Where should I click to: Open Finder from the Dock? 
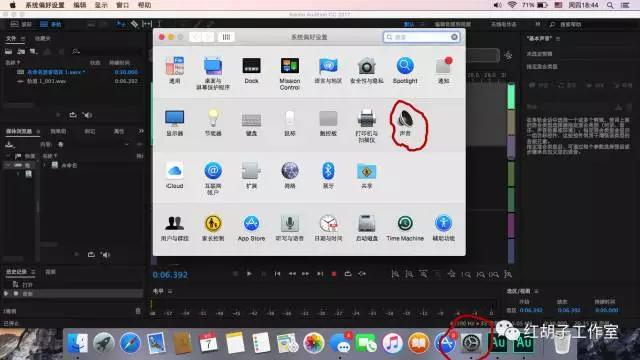pyautogui.click(x=78, y=343)
